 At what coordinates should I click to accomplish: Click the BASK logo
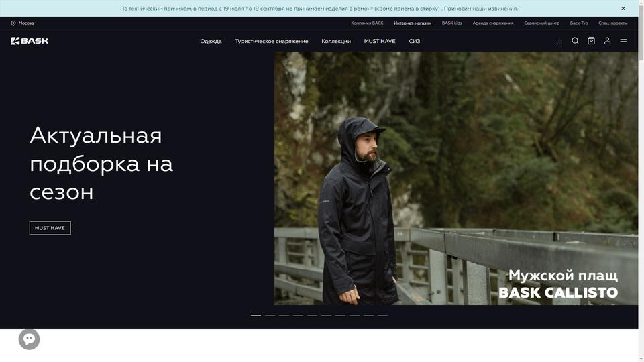30,41
